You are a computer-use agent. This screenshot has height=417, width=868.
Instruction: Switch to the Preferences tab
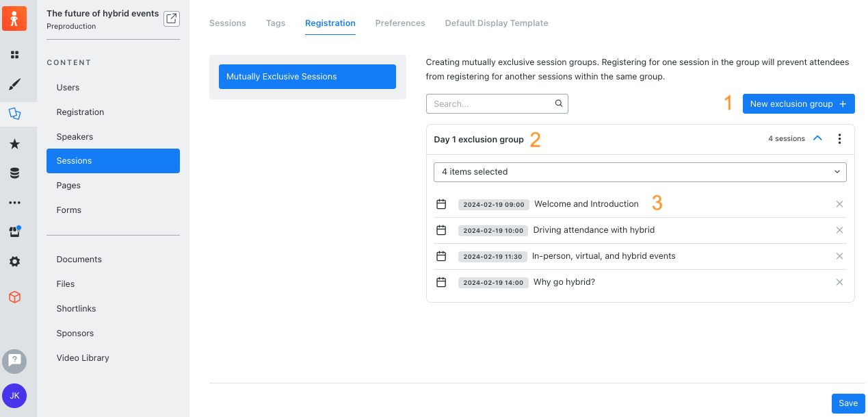(400, 23)
